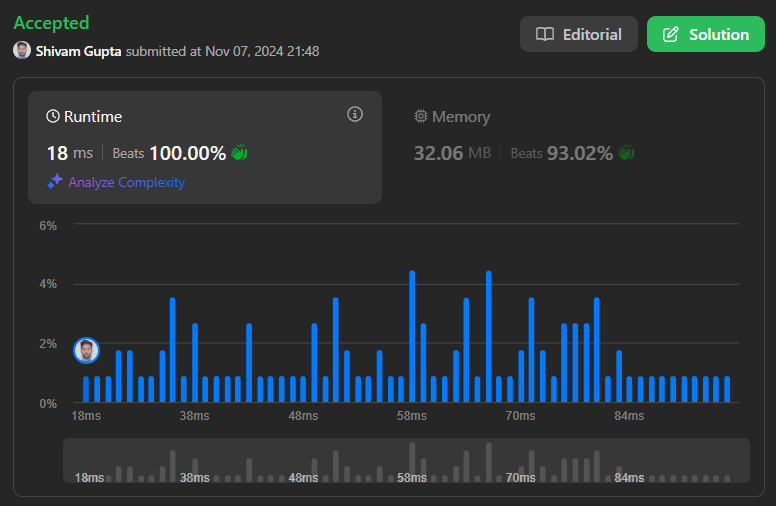Image resolution: width=776 pixels, height=506 pixels.
Task: Click the sparkle icon beside Analyze Complexity
Action: [55, 182]
